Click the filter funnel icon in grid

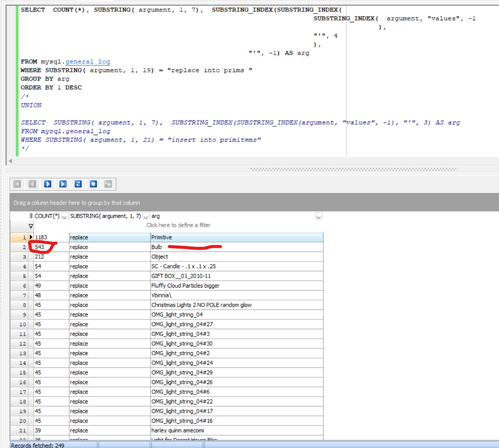(x=31, y=226)
